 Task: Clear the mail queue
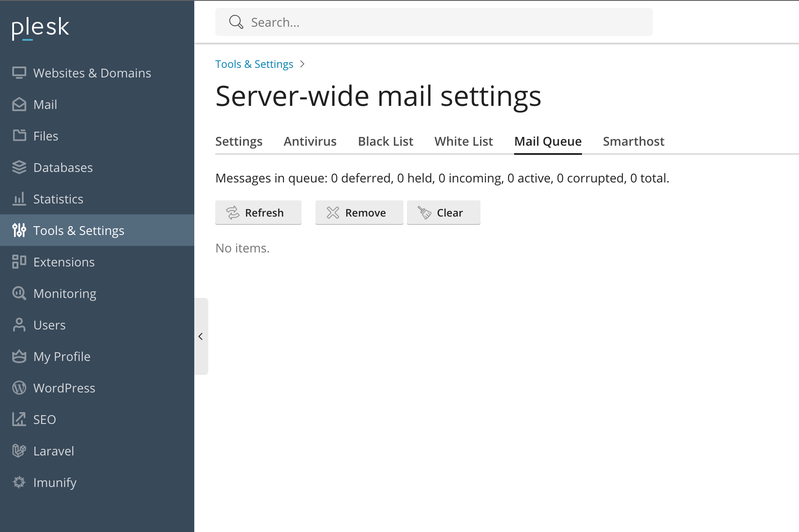tap(443, 213)
